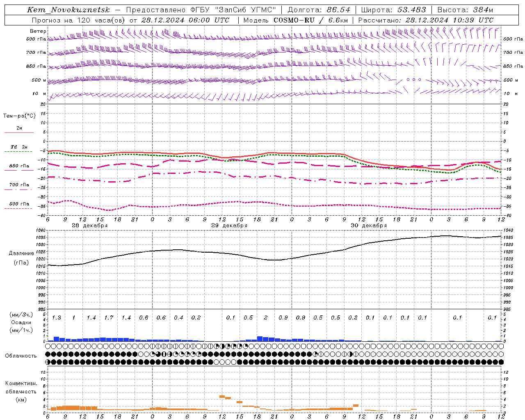Click 'Прогноз на 120 часа(ов)' forecast text
The width and height of the screenshot is (525, 420).
[78, 20]
